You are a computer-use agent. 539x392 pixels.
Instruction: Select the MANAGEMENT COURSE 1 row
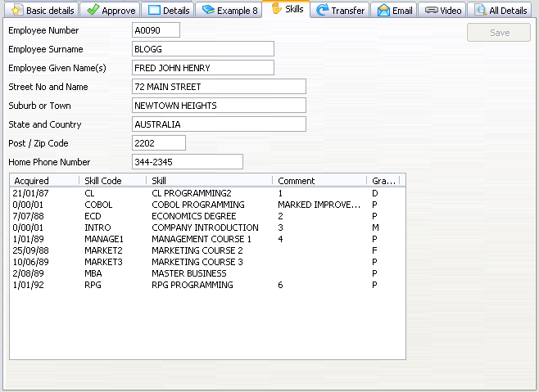207,239
